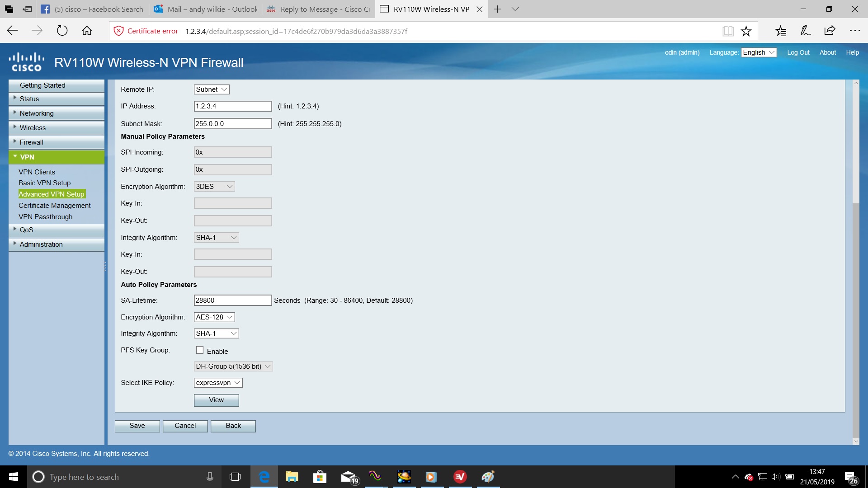
Task: Expand the QoS sidebar section
Action: pyautogui.click(x=57, y=230)
